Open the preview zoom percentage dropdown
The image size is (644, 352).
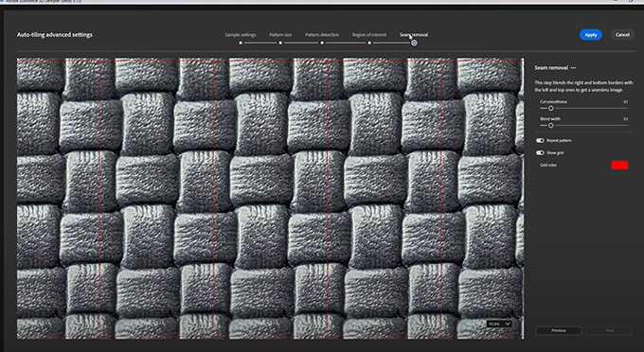point(499,324)
